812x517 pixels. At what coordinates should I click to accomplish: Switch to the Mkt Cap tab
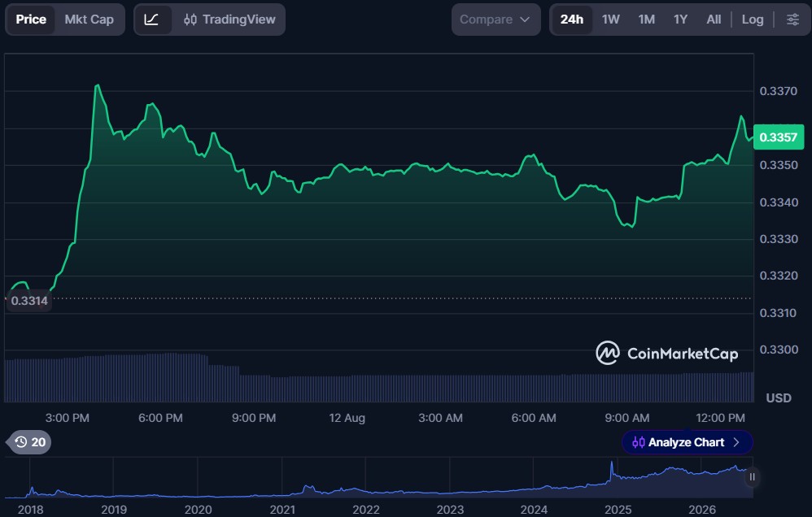[89, 20]
